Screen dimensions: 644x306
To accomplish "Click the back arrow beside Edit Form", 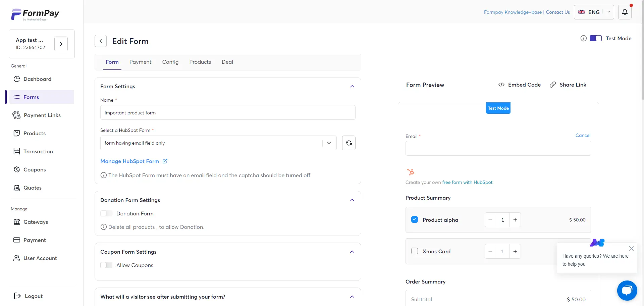I will pos(101,41).
